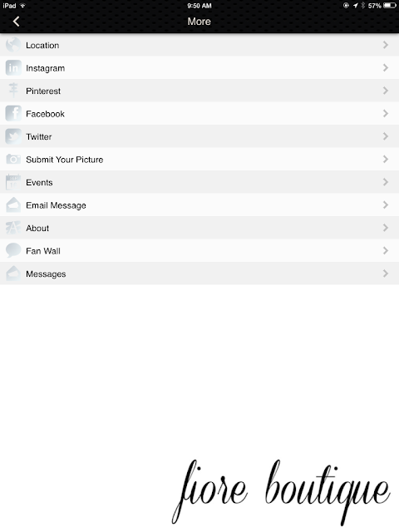399x532 pixels.
Task: Open Submit Your Picture
Action: (x=199, y=159)
